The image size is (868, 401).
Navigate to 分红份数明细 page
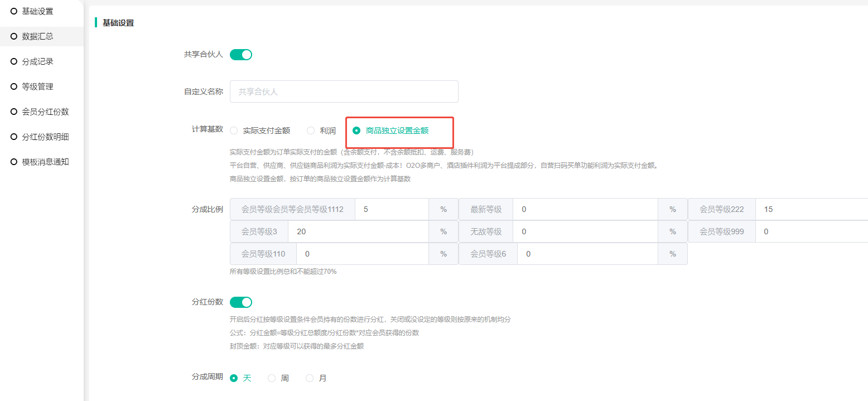tap(45, 137)
